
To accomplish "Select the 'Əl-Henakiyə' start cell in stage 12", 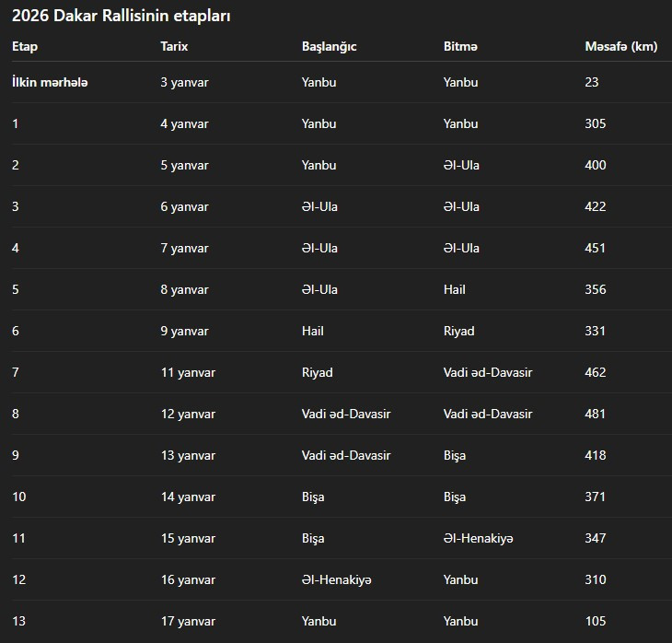I will point(336,579).
